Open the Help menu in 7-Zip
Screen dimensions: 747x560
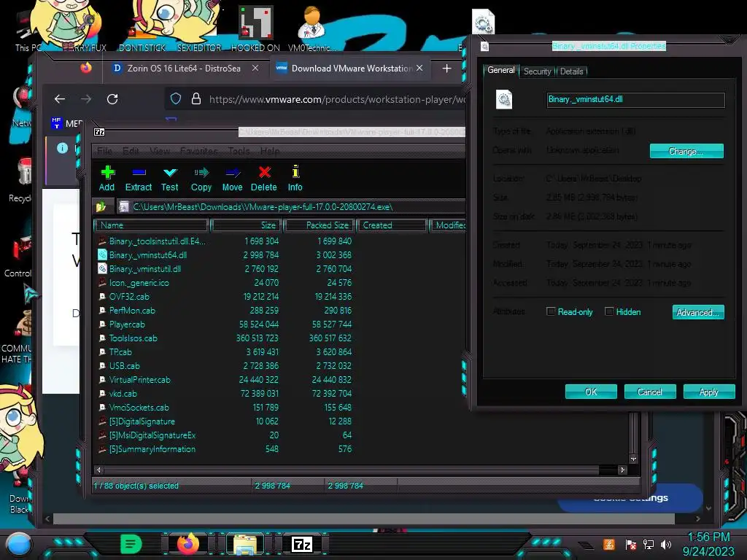point(270,151)
